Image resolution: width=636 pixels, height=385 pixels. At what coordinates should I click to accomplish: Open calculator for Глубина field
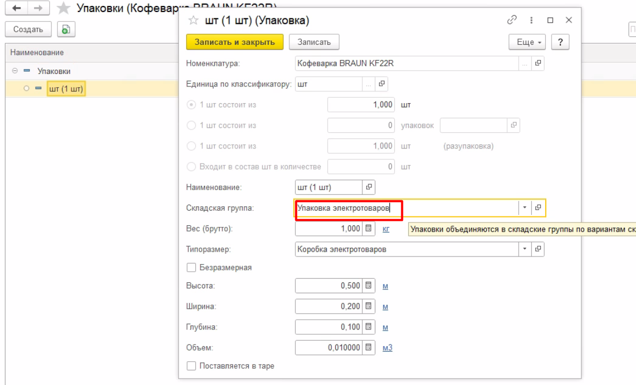368,327
